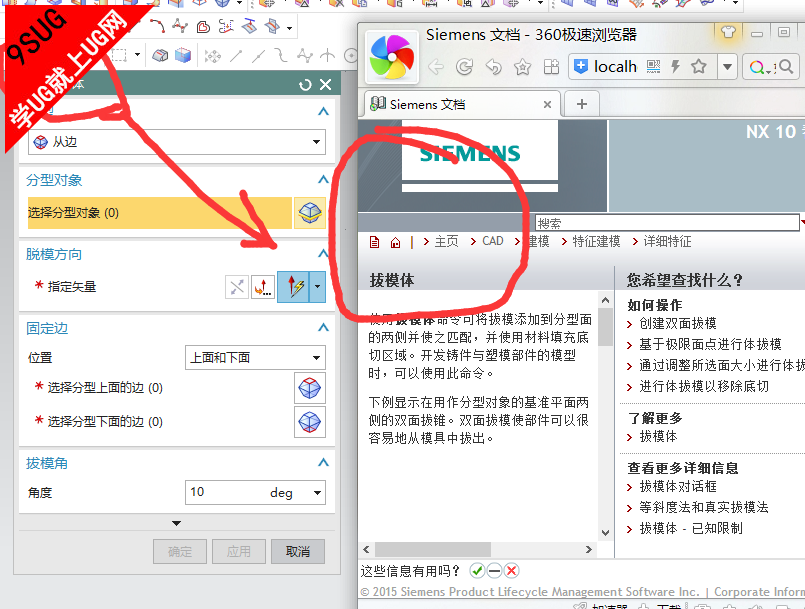Open the deg unit dropdown arrow
Viewport: 805px width, 609px height.
[x=317, y=492]
